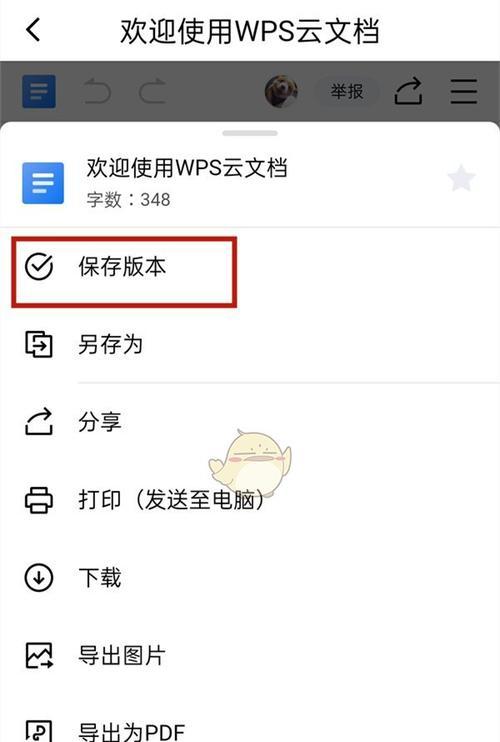
Task: Open the bear profile avatar
Action: point(281,91)
